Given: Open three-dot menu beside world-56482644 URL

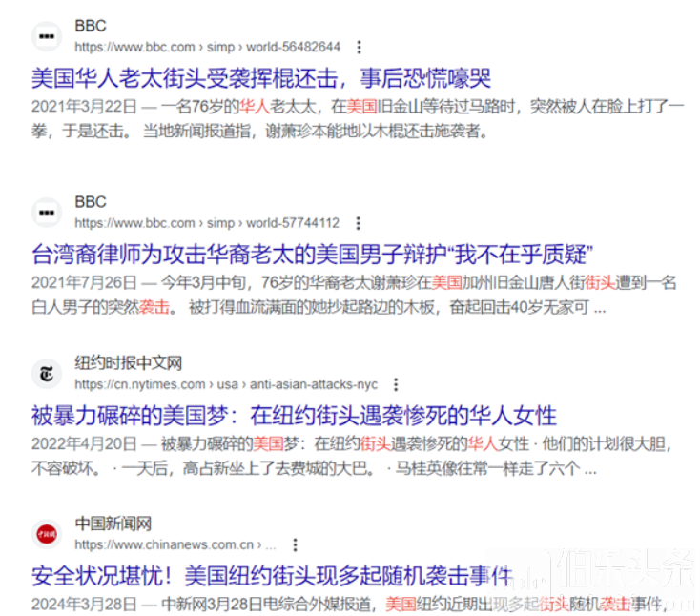Looking at the screenshot, I should click(x=359, y=47).
